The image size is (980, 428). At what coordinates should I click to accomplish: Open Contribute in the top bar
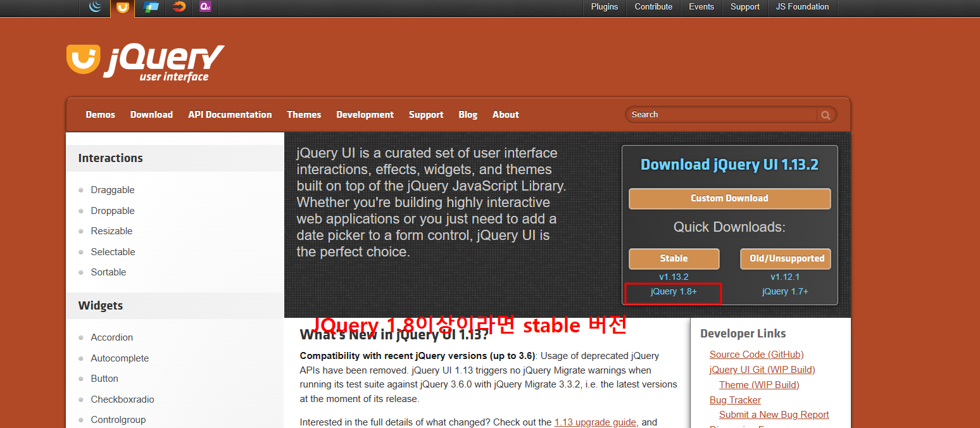click(653, 7)
